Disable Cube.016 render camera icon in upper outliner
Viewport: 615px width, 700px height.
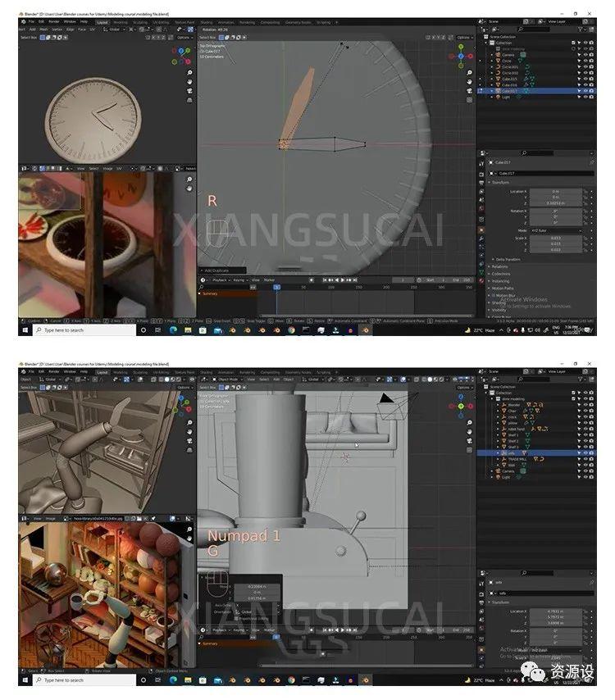591,84
